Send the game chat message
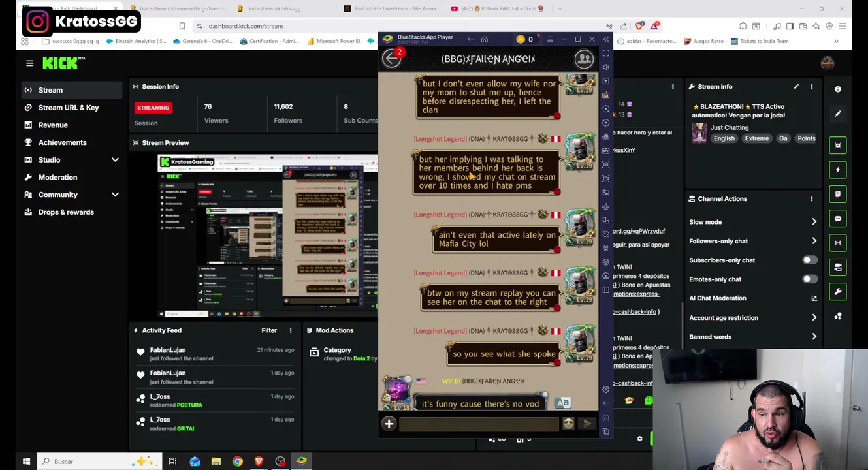Screen dimensions: 868x470 click(x=587, y=424)
